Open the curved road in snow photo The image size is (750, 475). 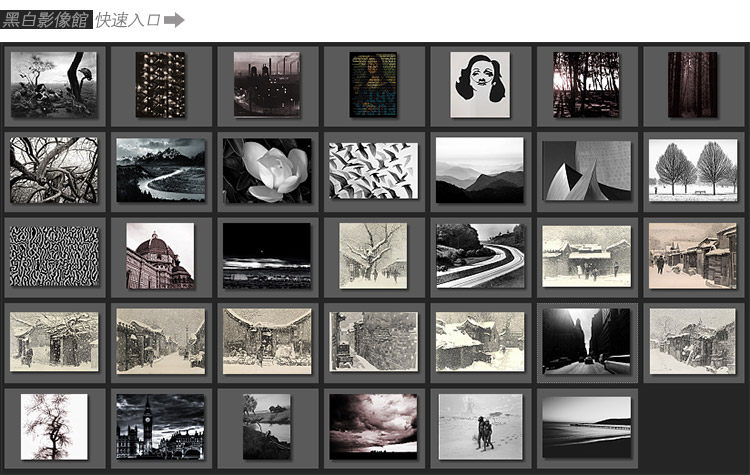coord(480,256)
